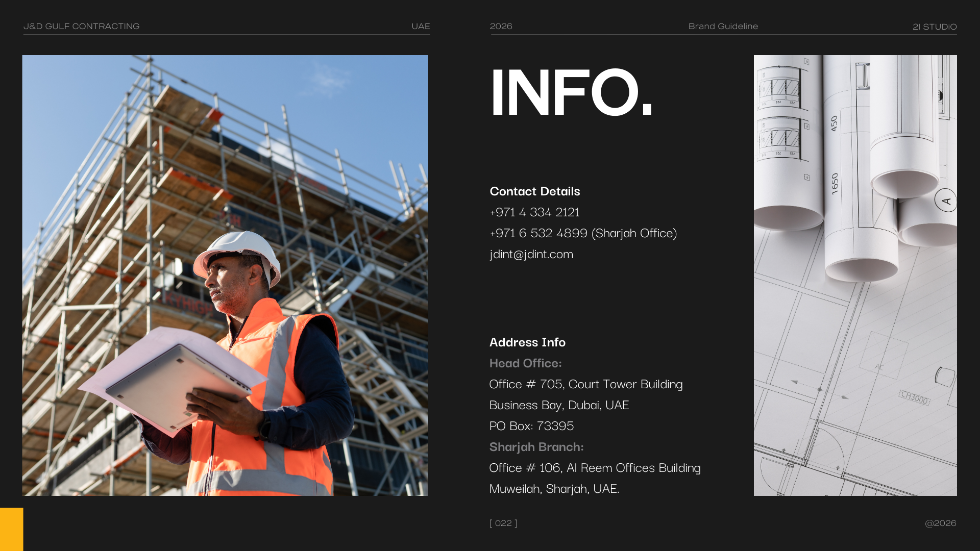This screenshot has width=980, height=551.
Task: Click the +971 4 334 2121 phone number
Action: [x=534, y=212]
